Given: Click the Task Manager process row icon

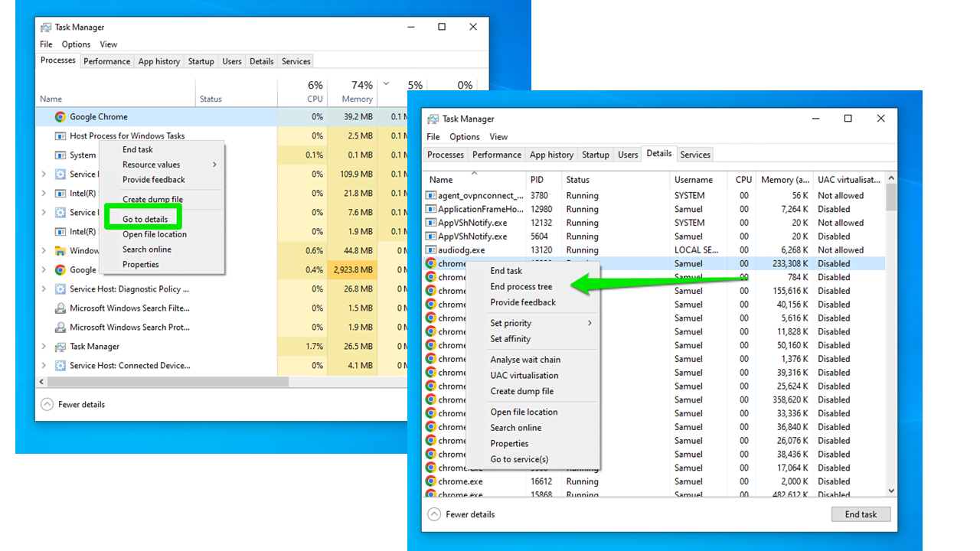Looking at the screenshot, I should pyautogui.click(x=60, y=347).
